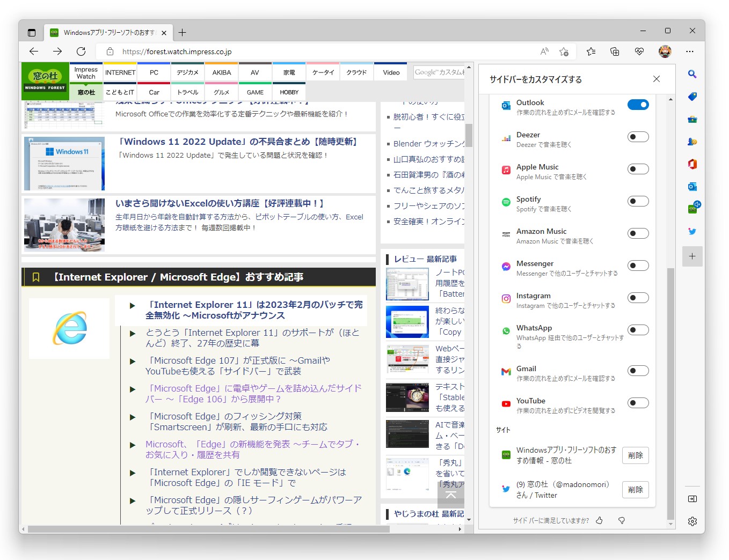Expand the Microsoft Edge 107 article entry
This screenshot has height=560, width=729.
click(133, 360)
